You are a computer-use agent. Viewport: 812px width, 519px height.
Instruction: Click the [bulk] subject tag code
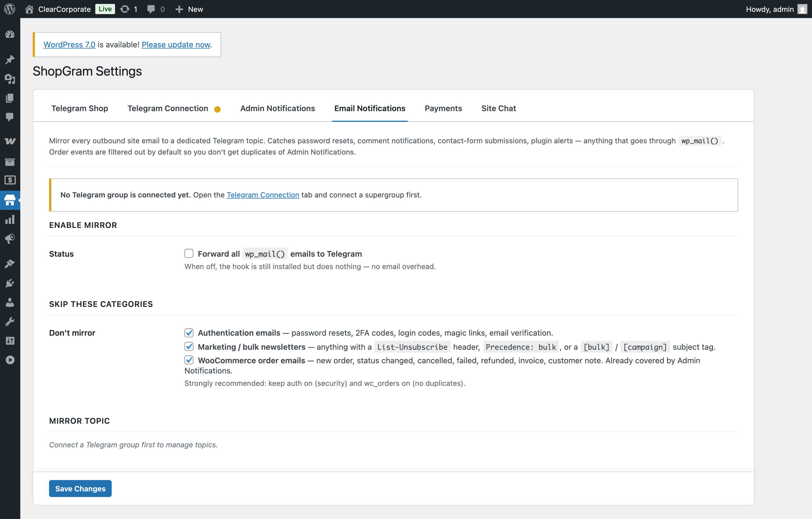click(x=597, y=347)
